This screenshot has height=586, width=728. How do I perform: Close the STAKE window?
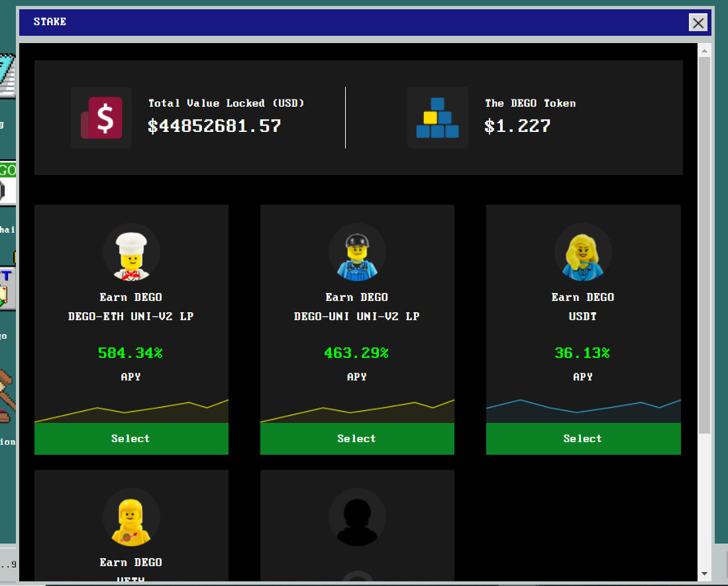point(698,23)
